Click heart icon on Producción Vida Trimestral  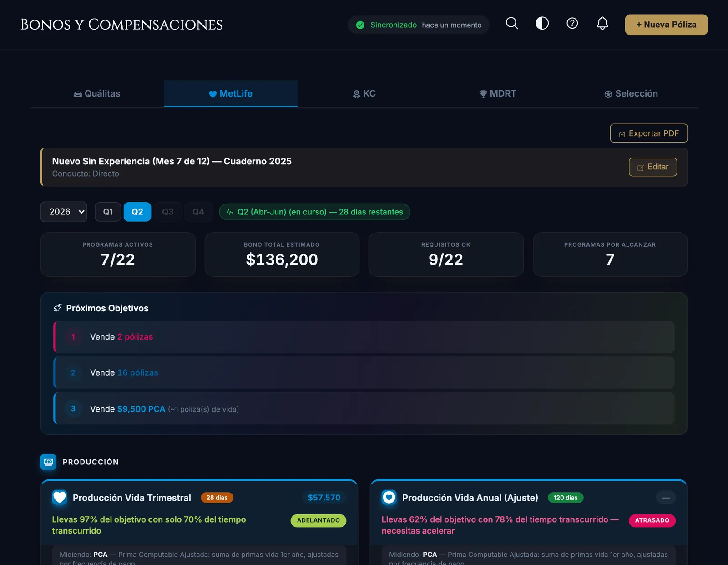pos(60,497)
